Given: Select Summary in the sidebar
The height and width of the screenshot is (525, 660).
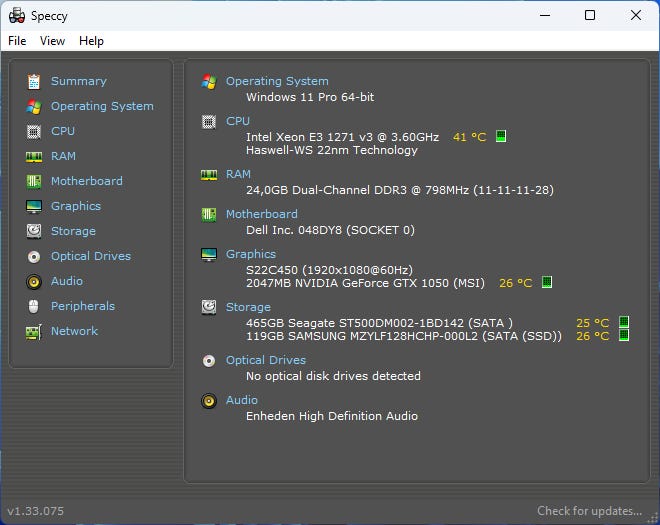Looking at the screenshot, I should coord(78,81).
